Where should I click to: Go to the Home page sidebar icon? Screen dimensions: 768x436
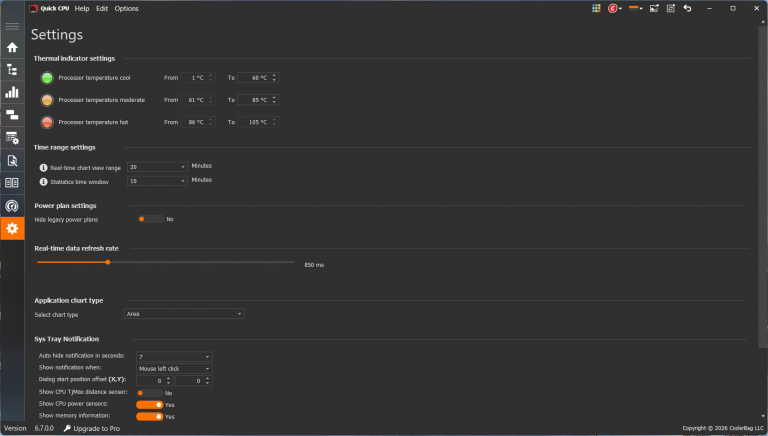pos(12,48)
